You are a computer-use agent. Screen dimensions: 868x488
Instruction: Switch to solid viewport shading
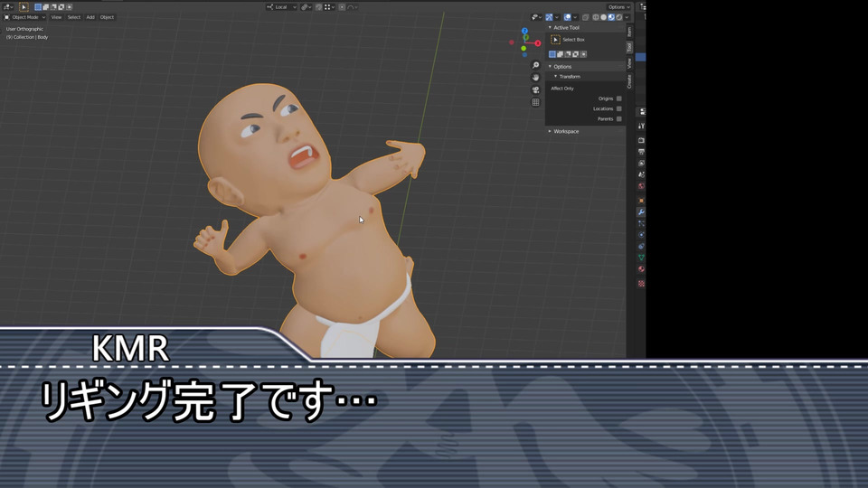pyautogui.click(x=603, y=17)
